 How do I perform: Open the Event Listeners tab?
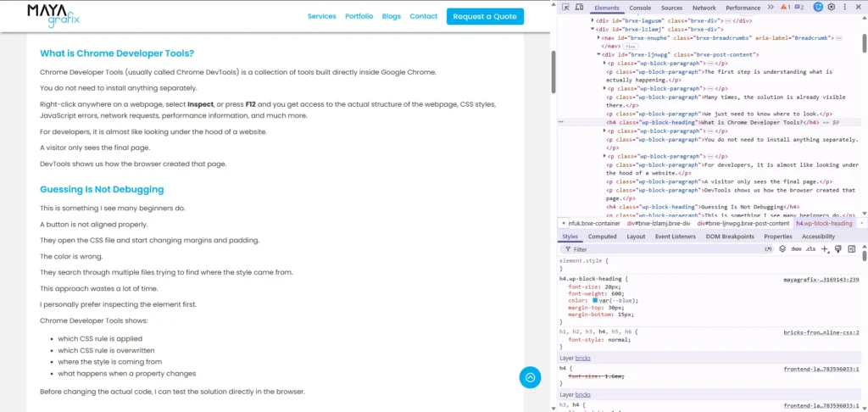point(676,237)
